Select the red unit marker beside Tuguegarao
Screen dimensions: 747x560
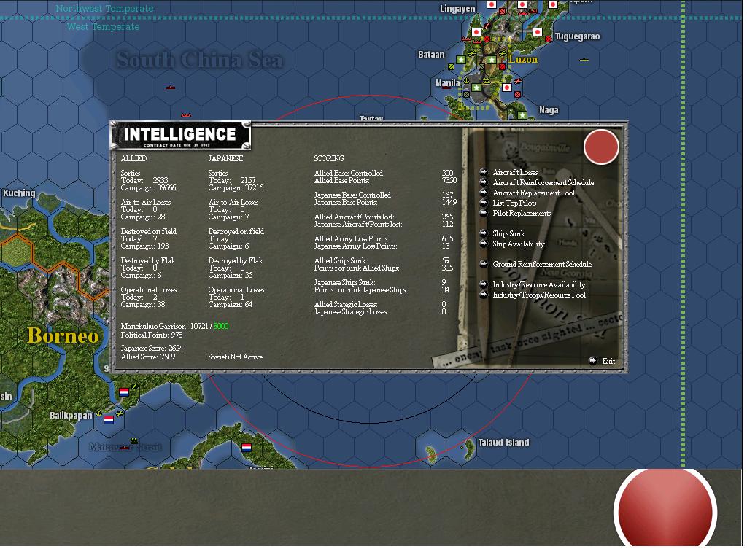(549, 39)
